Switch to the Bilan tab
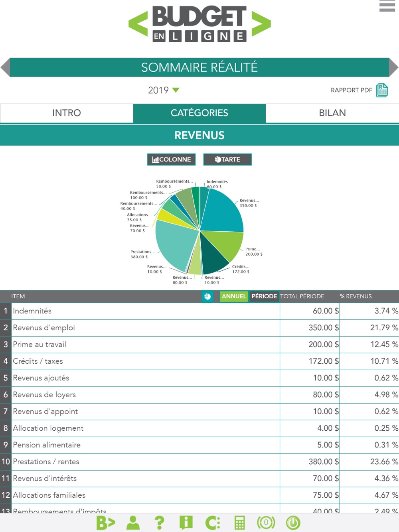This screenshot has height=532, width=399. coord(332,113)
